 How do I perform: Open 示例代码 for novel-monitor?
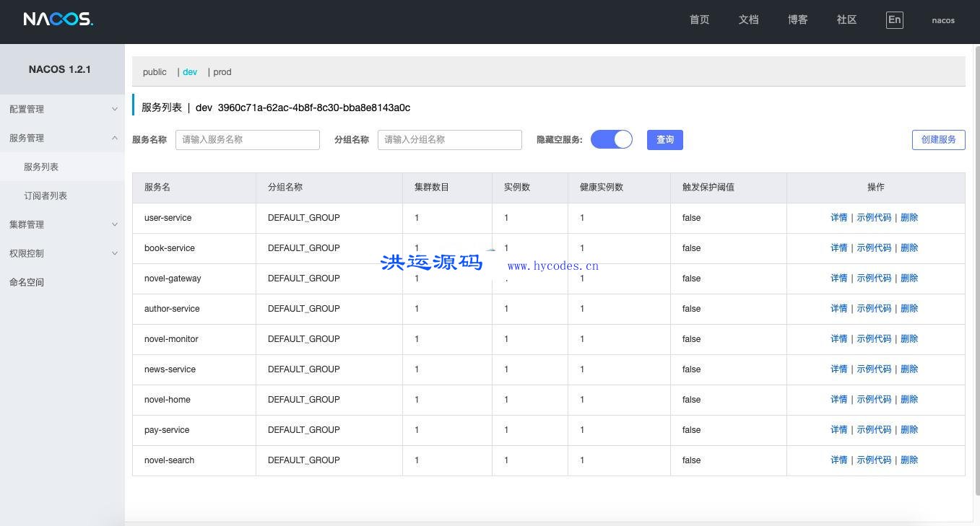[874, 338]
